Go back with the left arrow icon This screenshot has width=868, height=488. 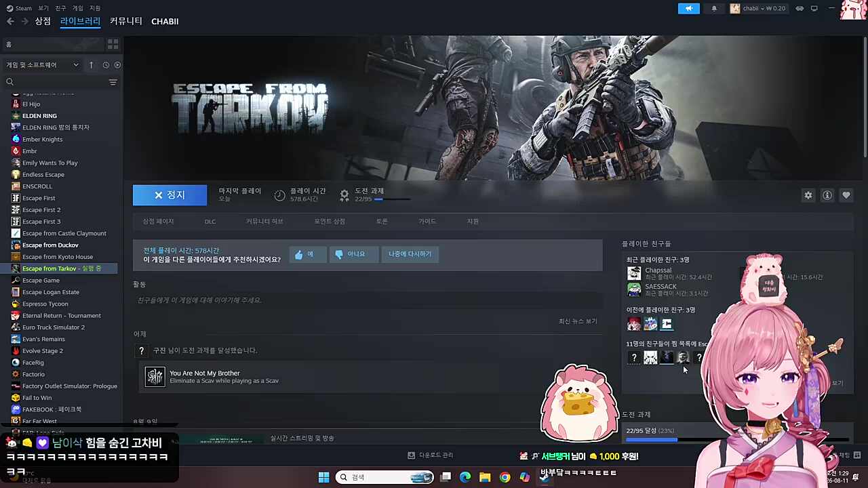10,22
